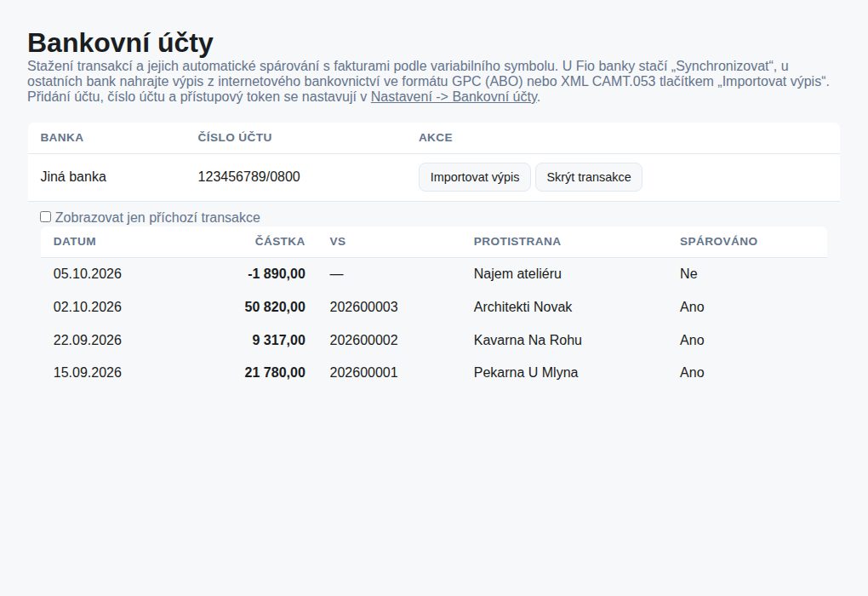This screenshot has height=596, width=868.
Task: Click variable symbol 202600001
Action: click(x=363, y=372)
